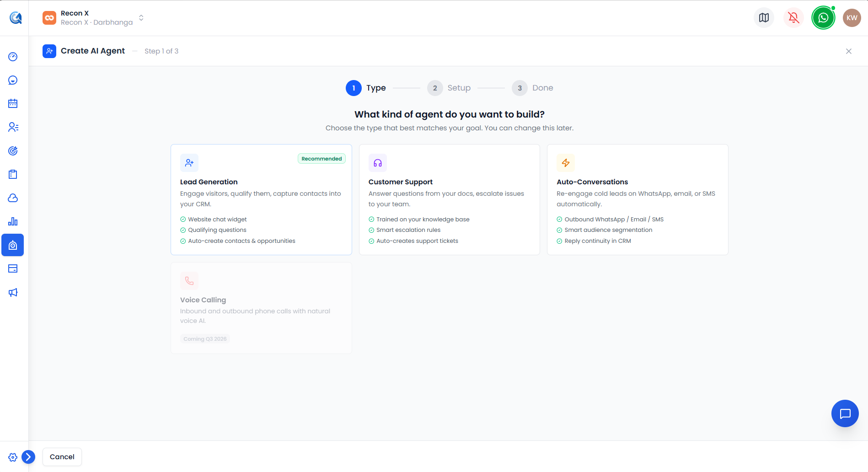
Task: Click the Auto-Conversations lightning bolt icon
Action: [x=566, y=163]
